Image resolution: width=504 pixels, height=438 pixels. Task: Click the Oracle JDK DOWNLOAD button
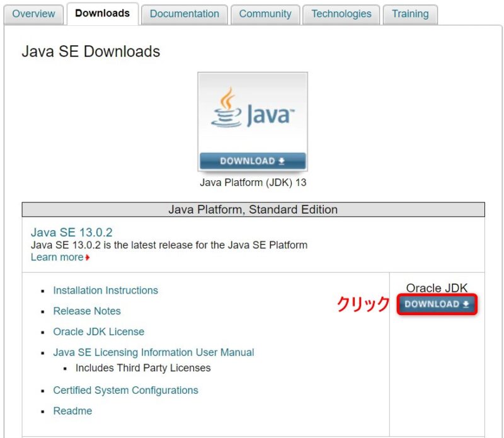click(437, 304)
